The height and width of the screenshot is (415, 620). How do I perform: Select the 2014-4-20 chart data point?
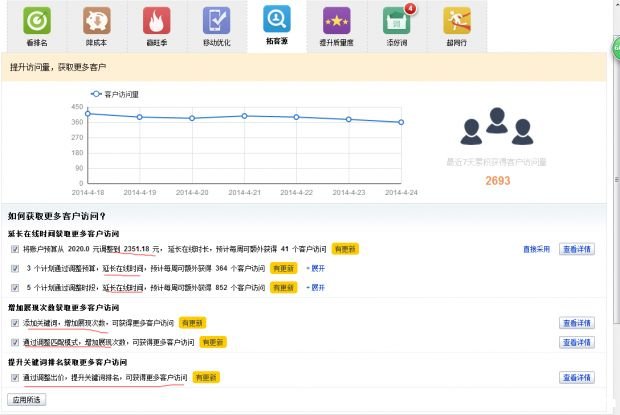192,118
